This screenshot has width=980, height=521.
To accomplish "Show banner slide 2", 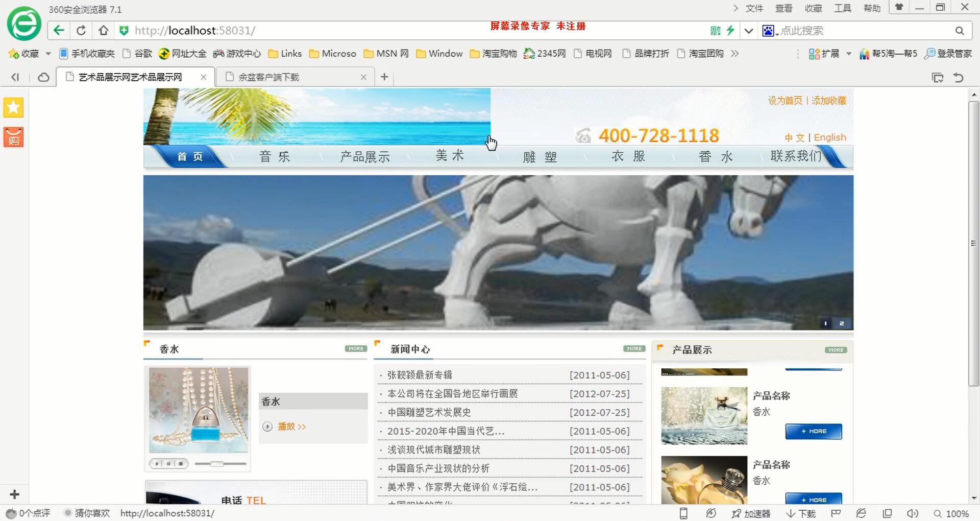I will [842, 323].
